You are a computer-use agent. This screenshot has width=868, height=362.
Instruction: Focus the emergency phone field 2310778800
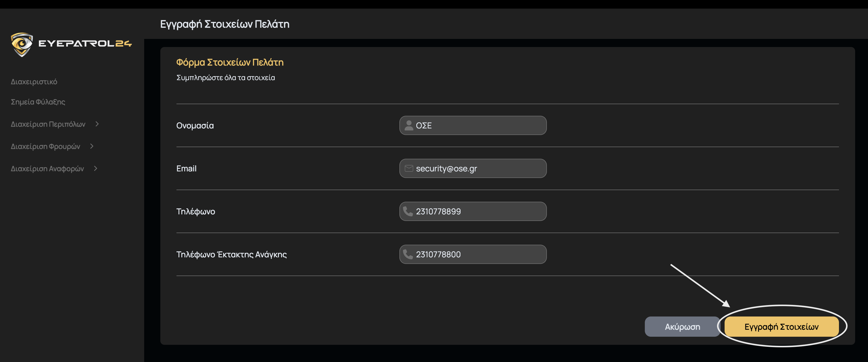pyautogui.click(x=478, y=254)
